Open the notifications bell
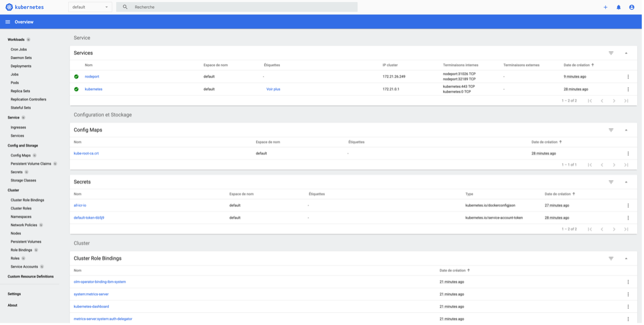This screenshot has width=644, height=325. pos(618,7)
